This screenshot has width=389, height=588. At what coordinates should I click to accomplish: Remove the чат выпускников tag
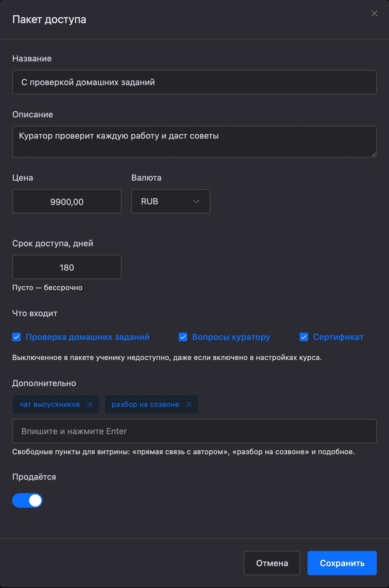coord(90,404)
